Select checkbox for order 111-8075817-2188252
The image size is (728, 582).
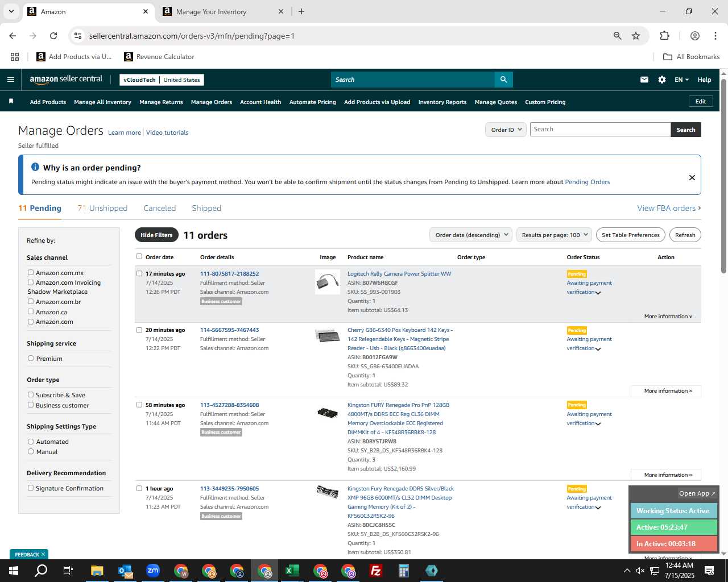click(x=139, y=273)
